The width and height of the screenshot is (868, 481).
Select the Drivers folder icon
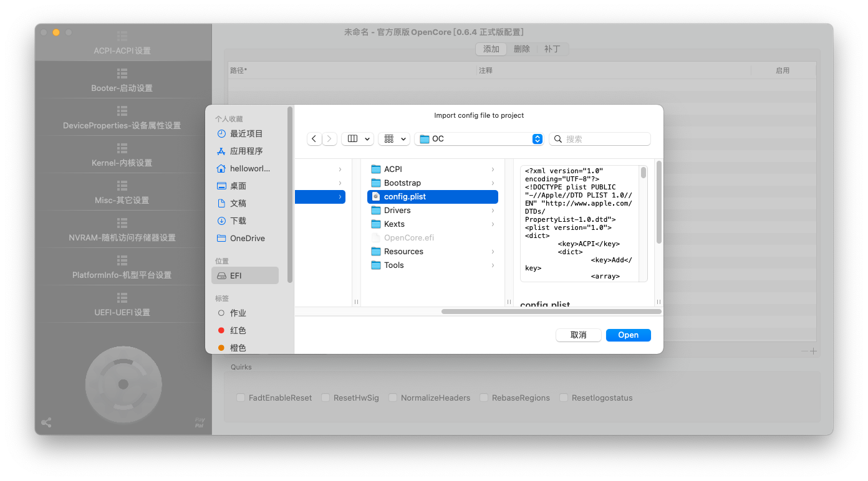(375, 210)
